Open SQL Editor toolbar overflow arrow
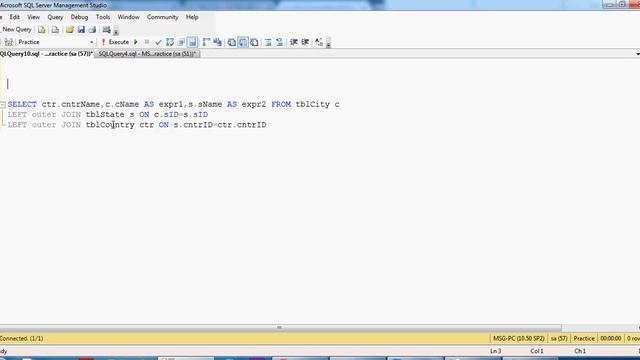The width and height of the screenshot is (640, 360). tap(328, 43)
